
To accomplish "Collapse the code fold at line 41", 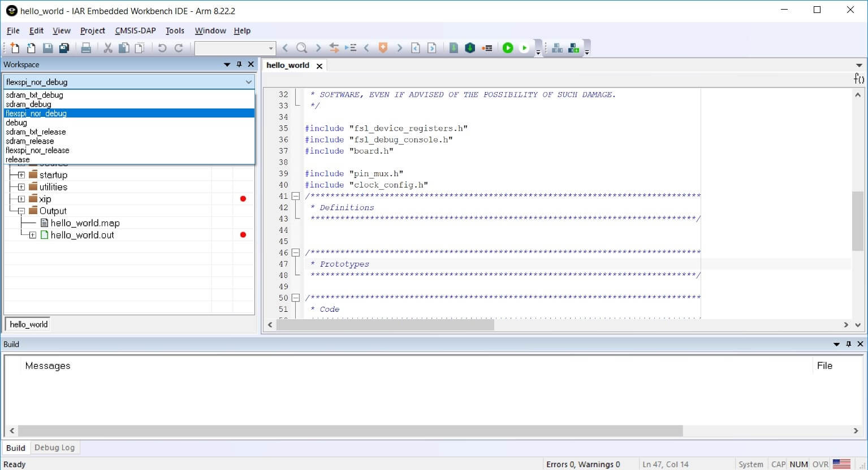I will click(295, 196).
